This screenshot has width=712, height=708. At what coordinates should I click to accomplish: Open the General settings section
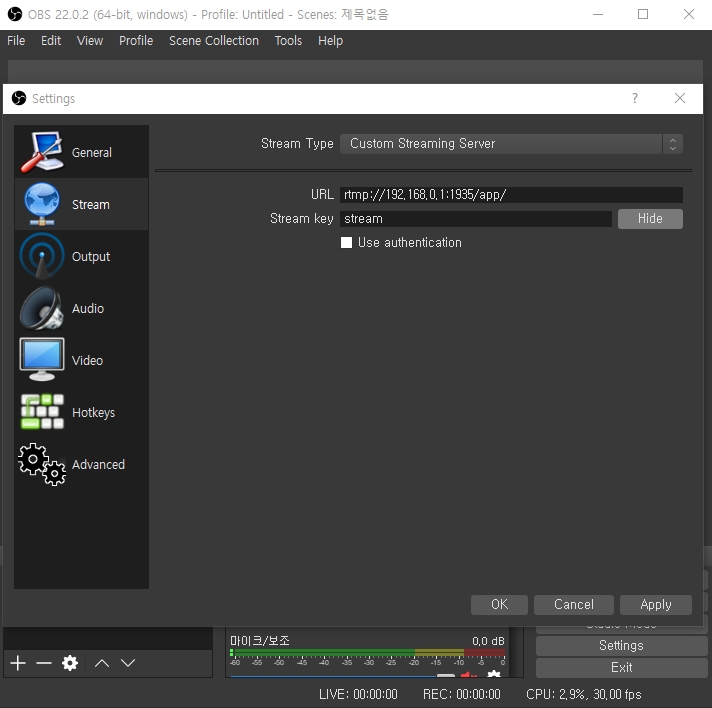pos(81,153)
